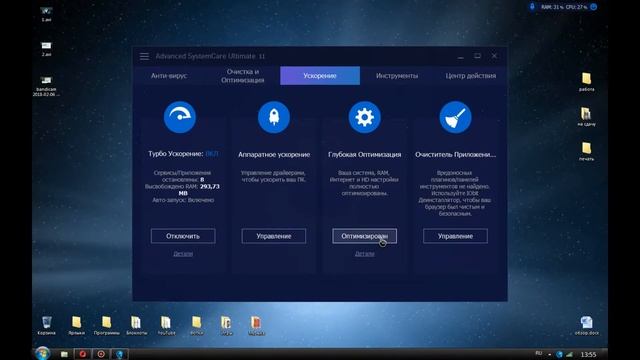Click the Оптимизирован button
The image size is (640, 360).
tap(364, 236)
